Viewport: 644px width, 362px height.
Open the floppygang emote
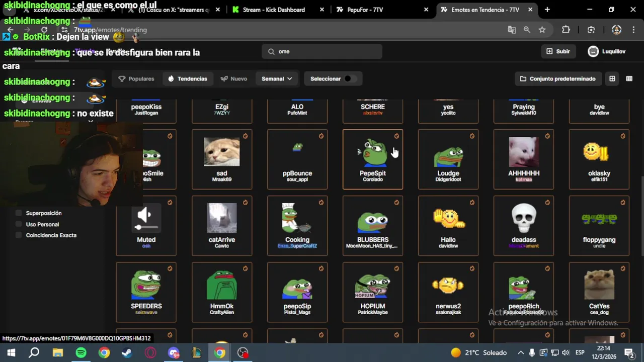tap(599, 226)
